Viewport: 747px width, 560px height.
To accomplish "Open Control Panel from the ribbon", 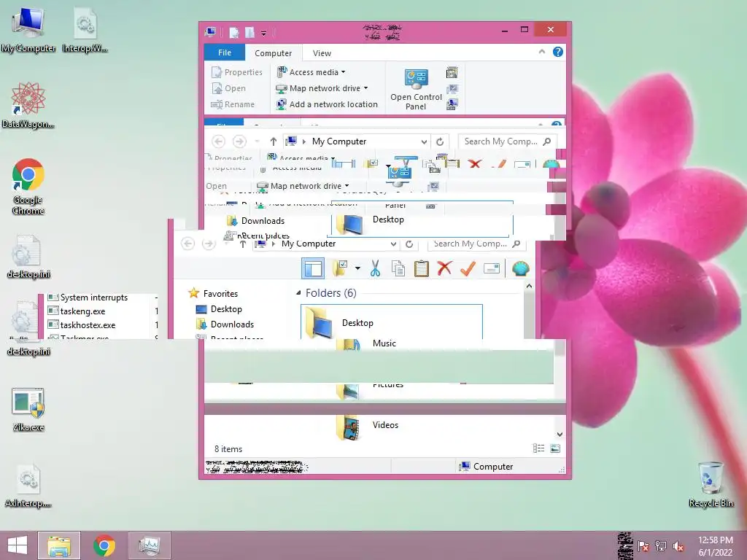I will coord(416,90).
